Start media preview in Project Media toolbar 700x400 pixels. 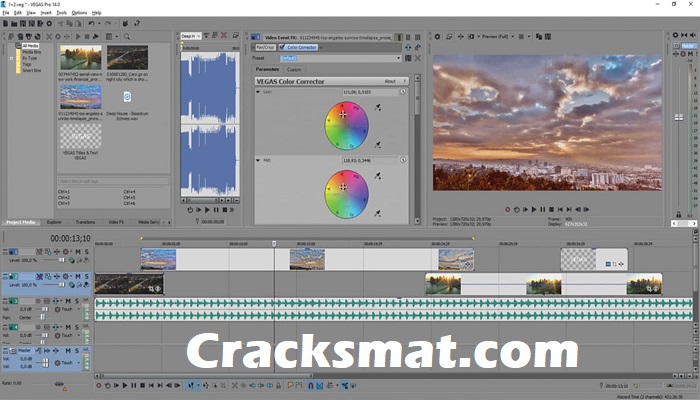coord(78,37)
